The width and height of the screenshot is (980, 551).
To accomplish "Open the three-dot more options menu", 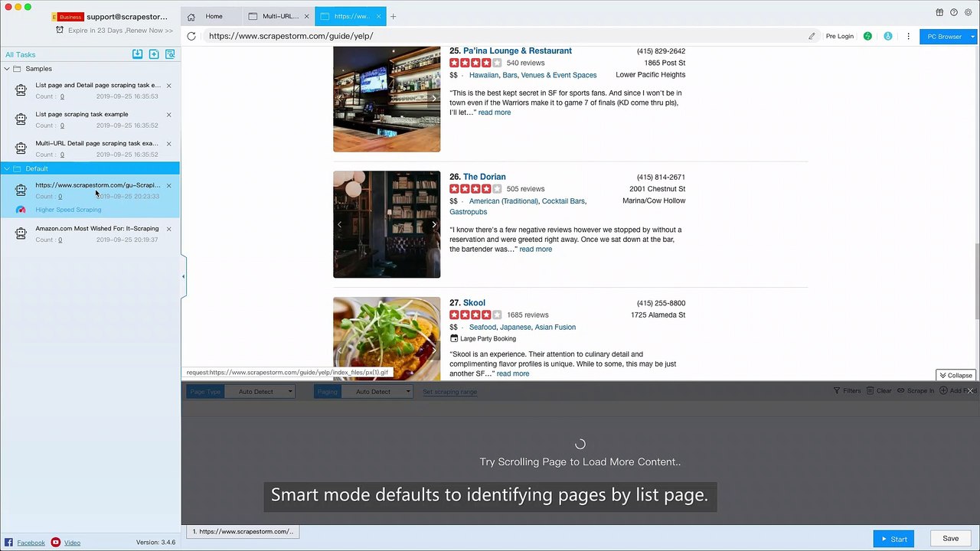I will click(x=909, y=36).
